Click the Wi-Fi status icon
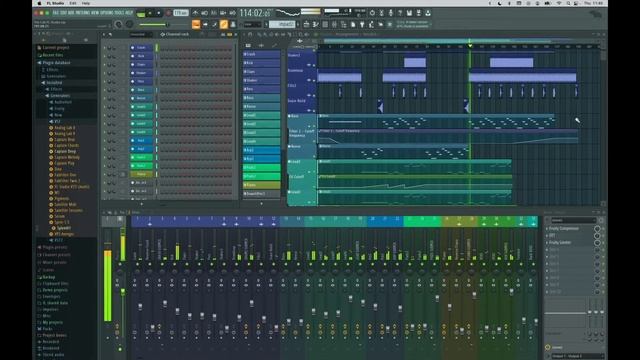Screen dimensions: 640x360 pyautogui.click(x=558, y=3)
